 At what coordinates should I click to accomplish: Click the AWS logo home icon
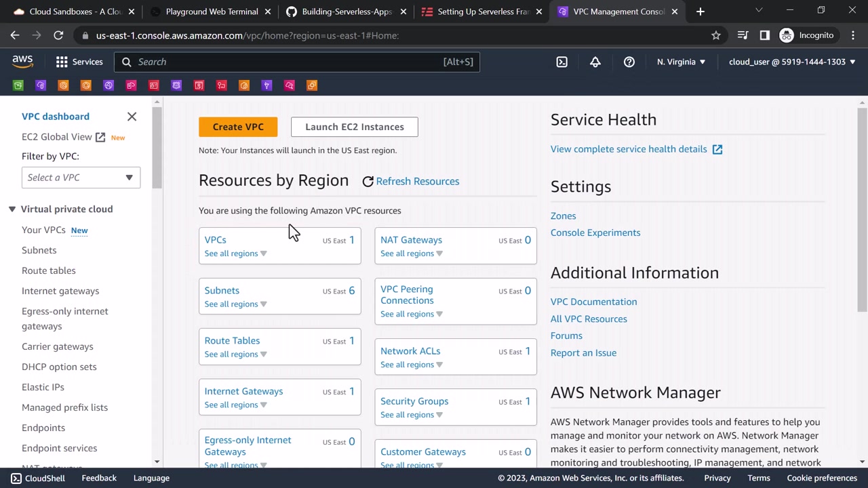pyautogui.click(x=22, y=62)
